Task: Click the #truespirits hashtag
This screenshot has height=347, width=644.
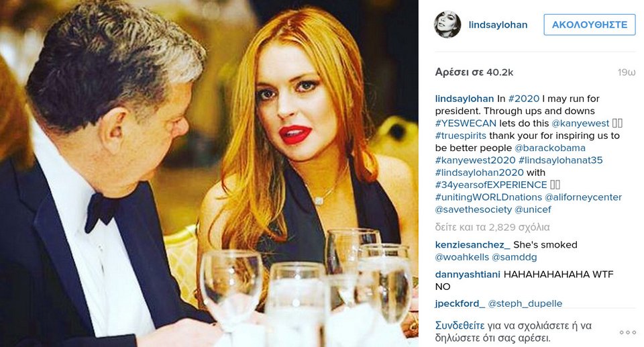Action: pyautogui.click(x=460, y=136)
